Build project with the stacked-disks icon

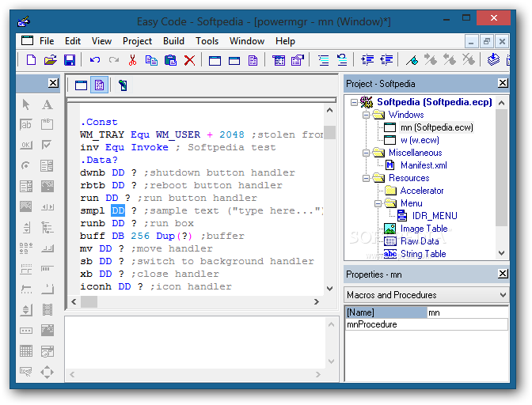pyautogui.click(x=493, y=60)
